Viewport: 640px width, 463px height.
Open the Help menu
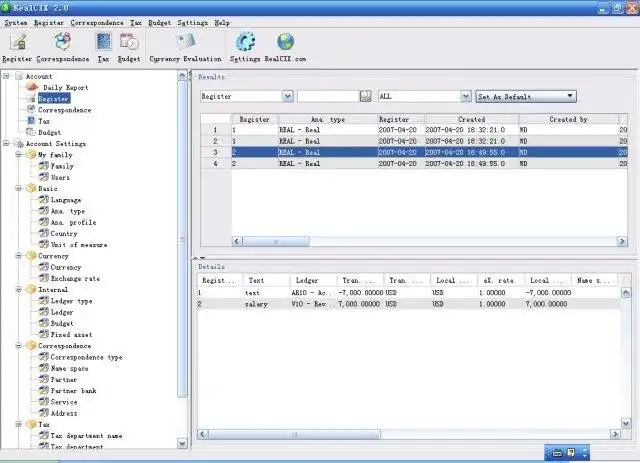(221, 21)
